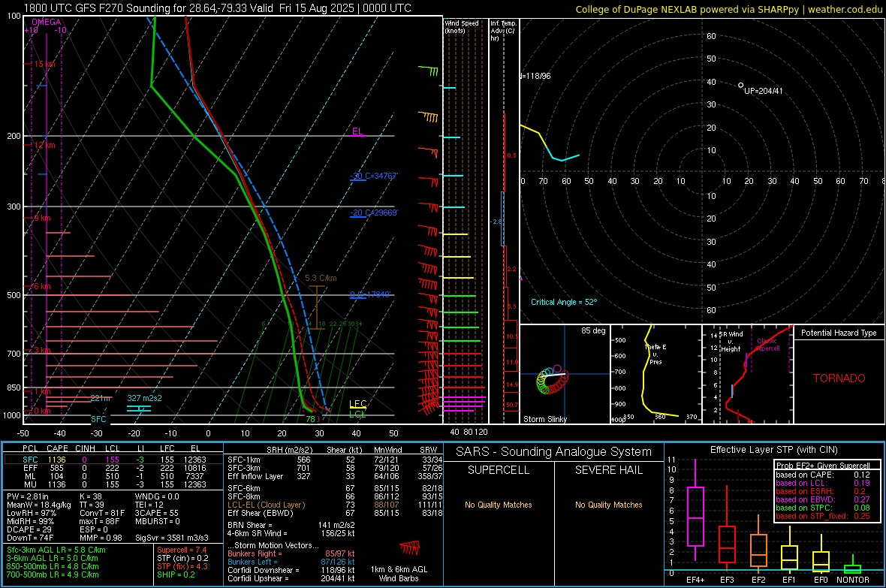Click the LCL-EL (Cloud Layer) row
Screen dimensions: 886x588
[x=335, y=505]
